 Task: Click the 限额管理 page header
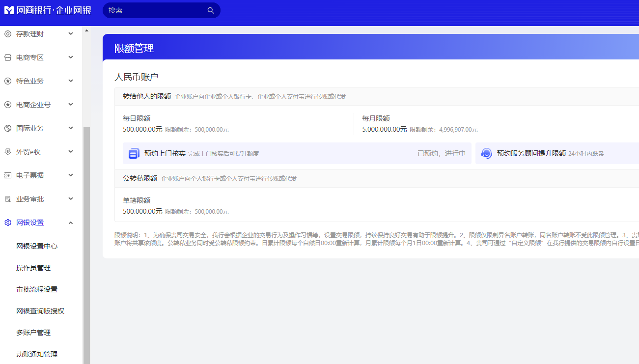(x=134, y=48)
